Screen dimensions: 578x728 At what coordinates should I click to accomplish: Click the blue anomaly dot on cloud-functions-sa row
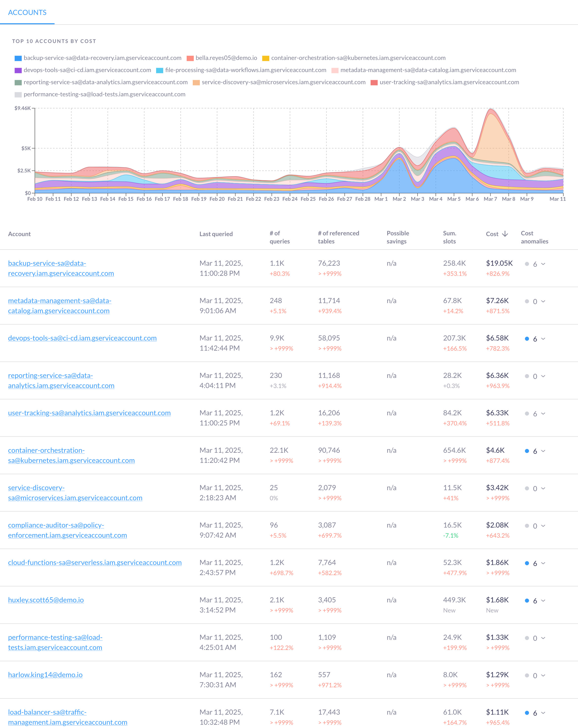click(527, 563)
